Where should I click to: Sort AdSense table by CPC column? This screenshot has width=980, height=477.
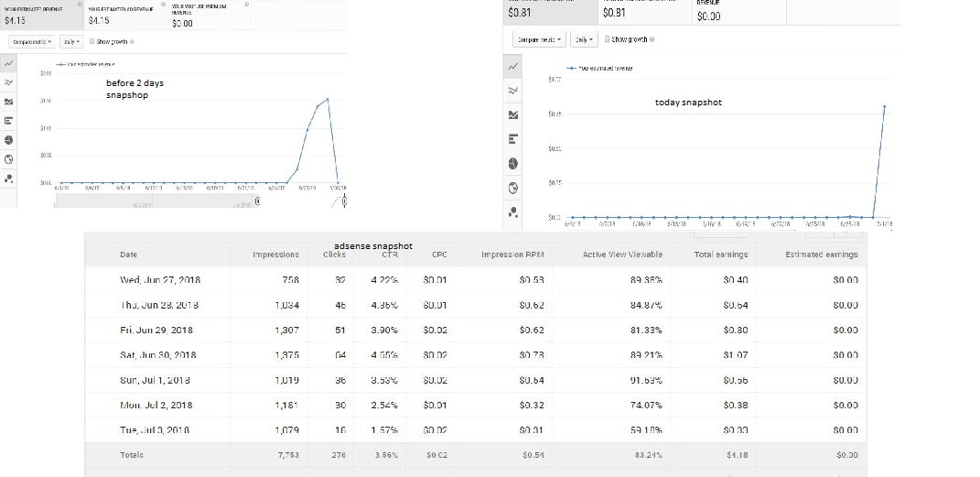point(439,255)
